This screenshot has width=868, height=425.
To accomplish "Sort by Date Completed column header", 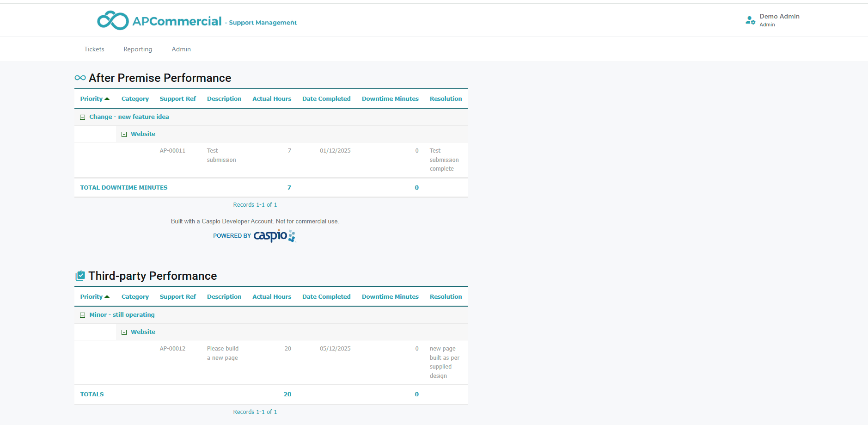I will [x=326, y=98].
